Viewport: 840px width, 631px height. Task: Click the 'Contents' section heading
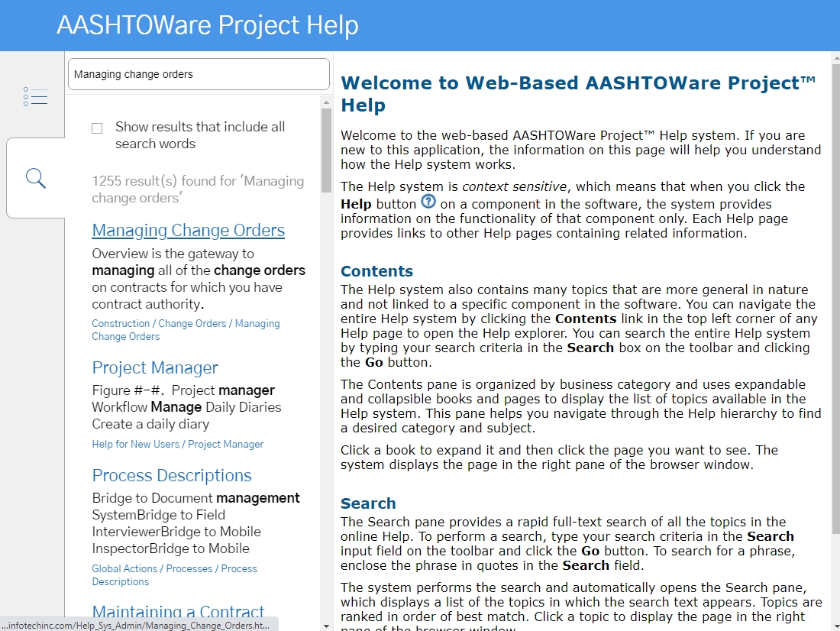click(376, 271)
